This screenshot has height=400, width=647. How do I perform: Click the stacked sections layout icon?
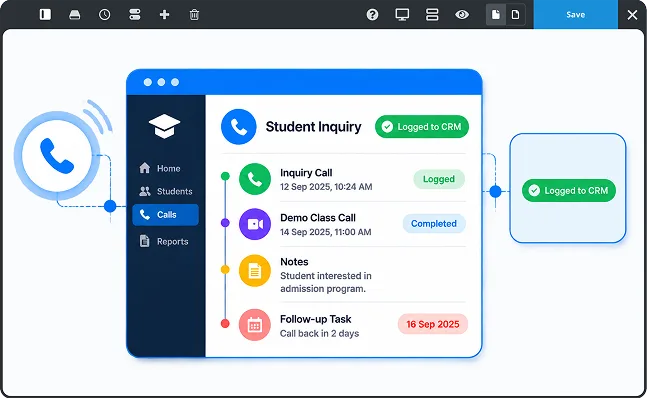tap(432, 14)
